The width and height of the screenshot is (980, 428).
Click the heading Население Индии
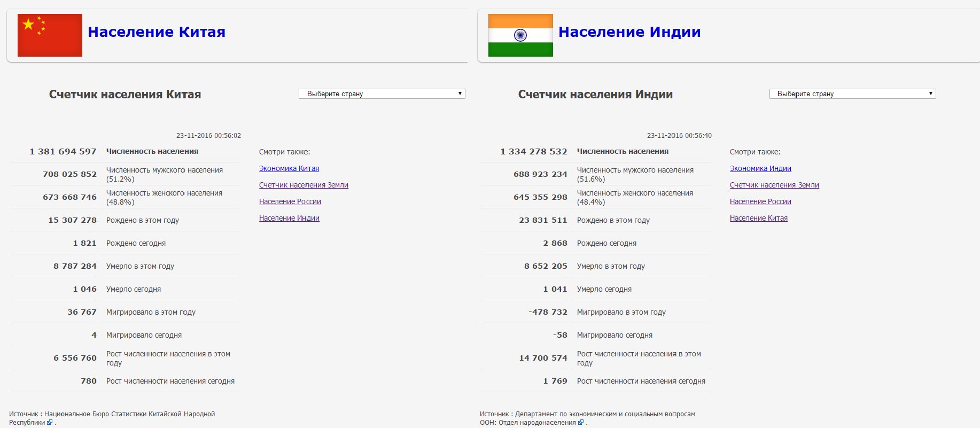[x=629, y=32]
